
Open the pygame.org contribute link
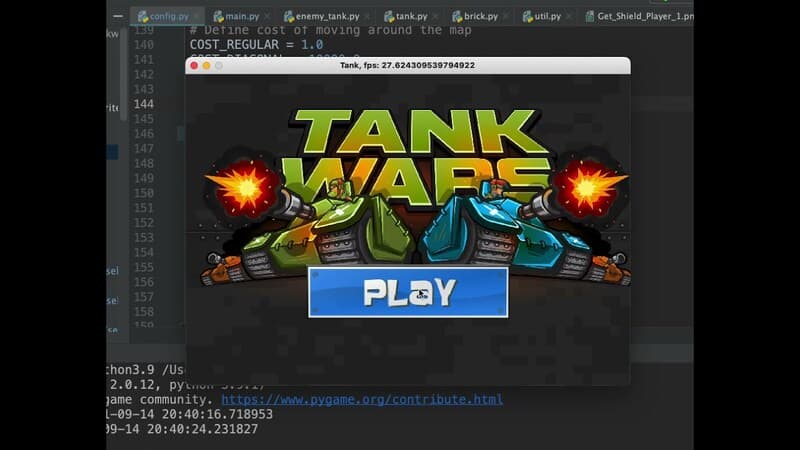[x=362, y=399]
